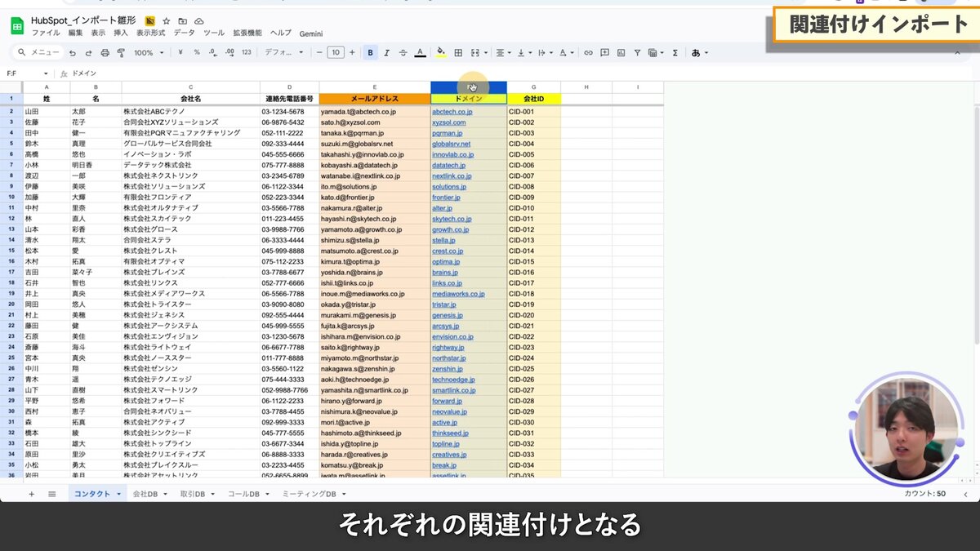Open the fill color picker

pos(440,52)
